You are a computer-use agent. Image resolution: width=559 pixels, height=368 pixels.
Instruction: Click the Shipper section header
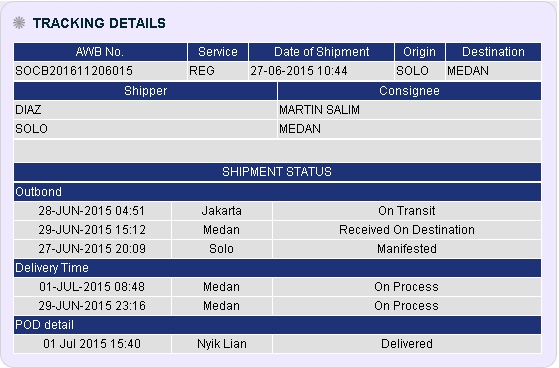click(x=145, y=91)
